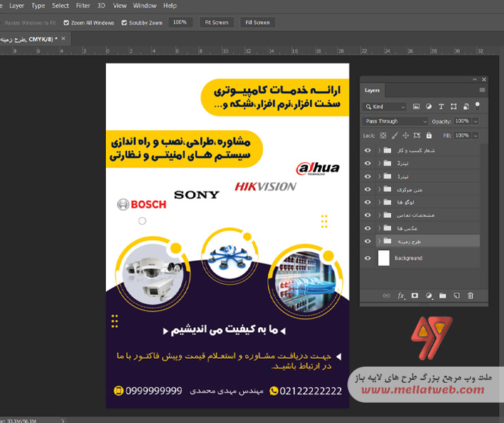Viewport: 504px width, 423px height.
Task: Click the Fit Screen button
Action: tap(216, 22)
